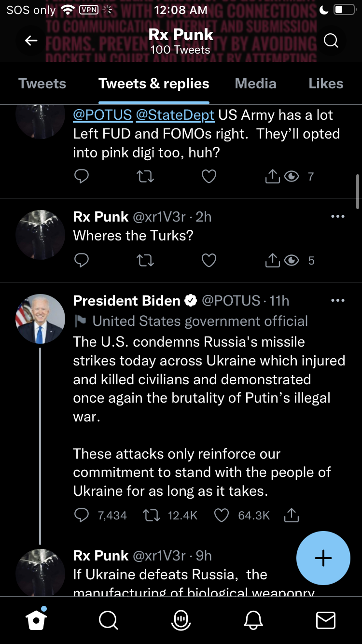Like the 'Wheres the Turks?' tweet
Viewport: 362px width, 644px height.
coord(209,261)
